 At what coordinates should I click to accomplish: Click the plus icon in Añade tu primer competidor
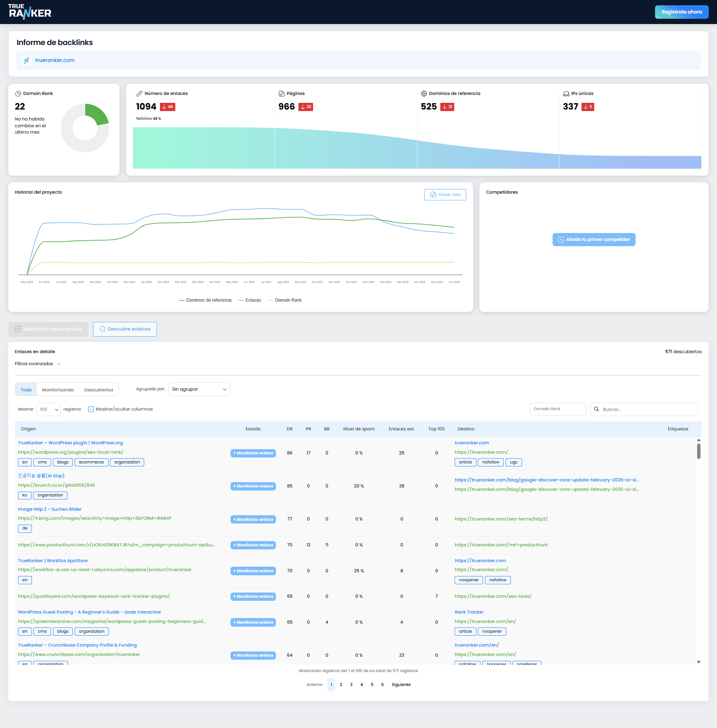[561, 239]
